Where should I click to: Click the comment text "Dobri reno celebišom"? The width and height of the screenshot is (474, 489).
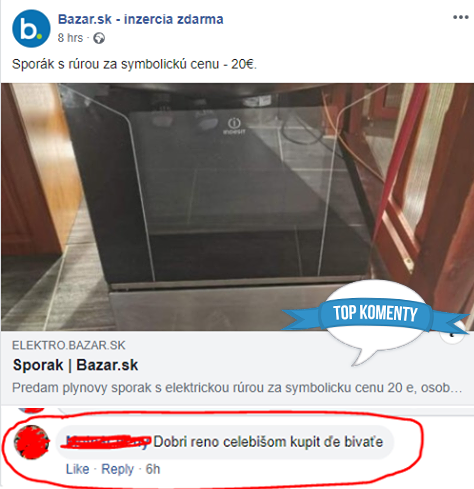220,442
